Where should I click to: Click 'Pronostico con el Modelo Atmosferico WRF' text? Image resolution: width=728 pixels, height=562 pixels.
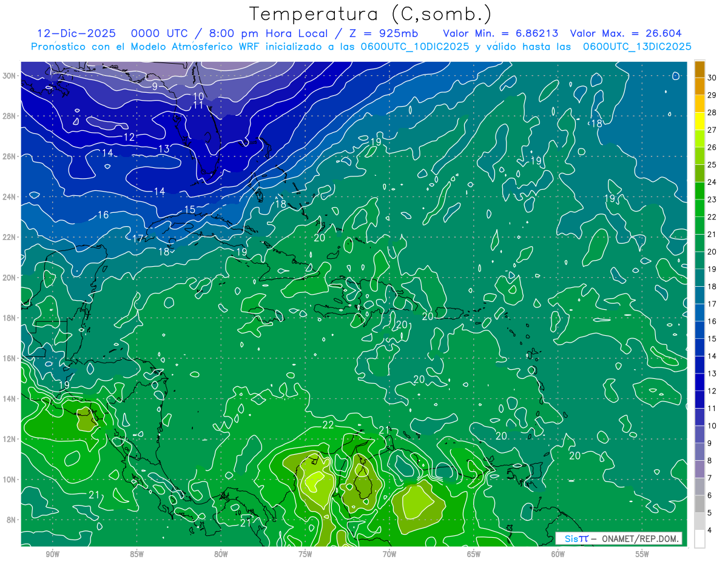click(x=145, y=47)
